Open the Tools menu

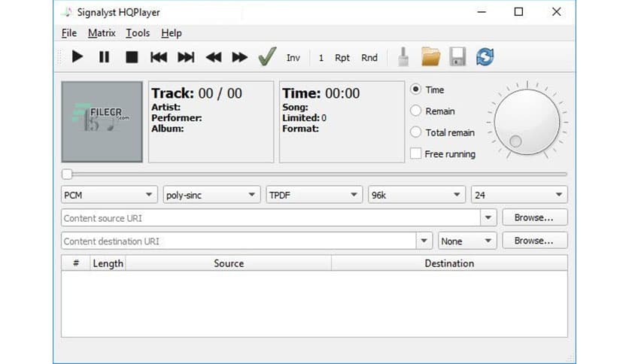[x=138, y=33]
